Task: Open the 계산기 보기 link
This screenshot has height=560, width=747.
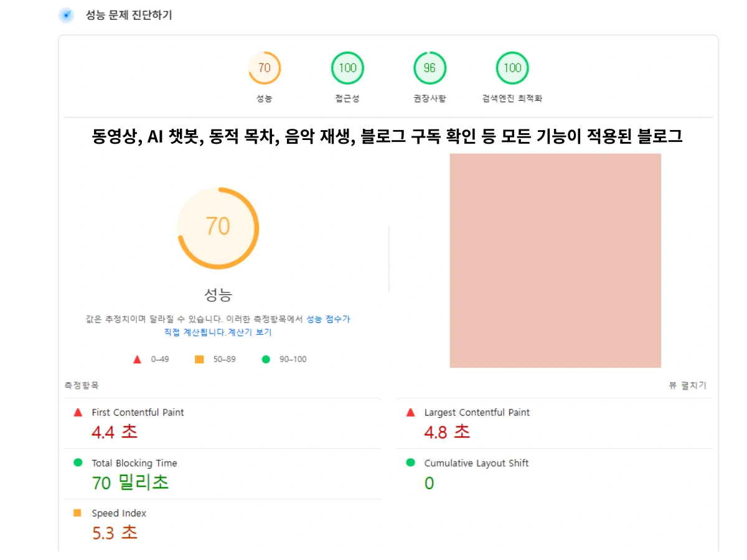Action: click(250, 332)
